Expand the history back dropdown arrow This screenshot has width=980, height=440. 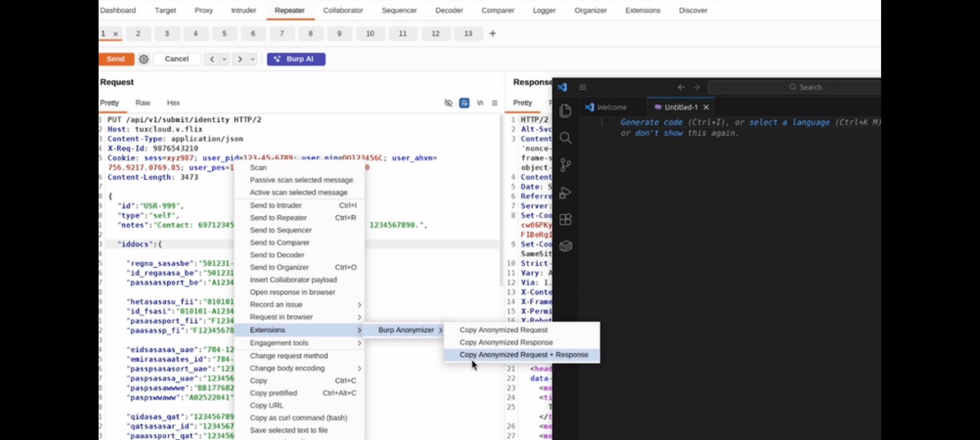tap(224, 59)
